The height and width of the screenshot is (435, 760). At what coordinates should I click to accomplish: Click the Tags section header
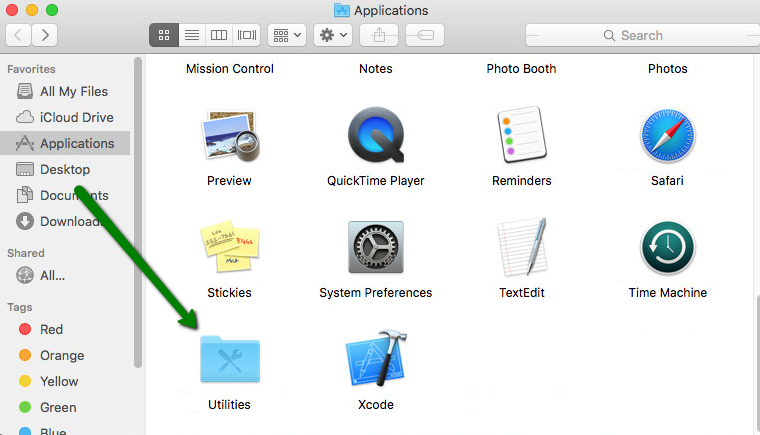[x=19, y=307]
